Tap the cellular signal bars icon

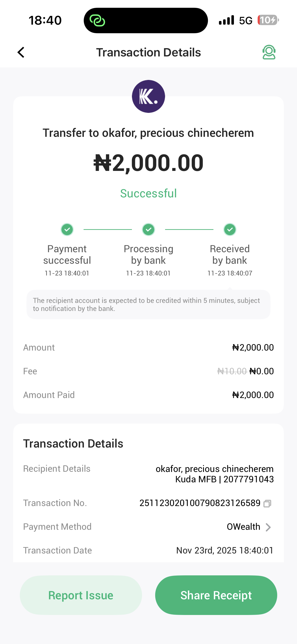(226, 20)
